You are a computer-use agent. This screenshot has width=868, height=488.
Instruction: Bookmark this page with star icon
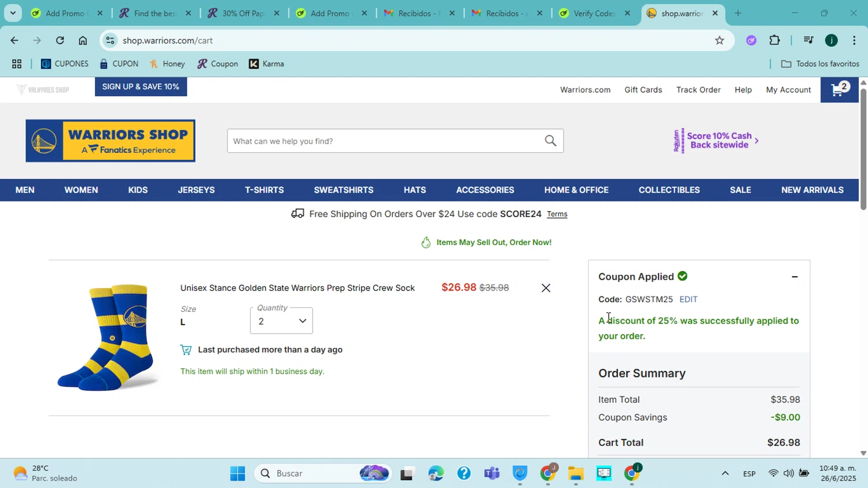(x=719, y=40)
